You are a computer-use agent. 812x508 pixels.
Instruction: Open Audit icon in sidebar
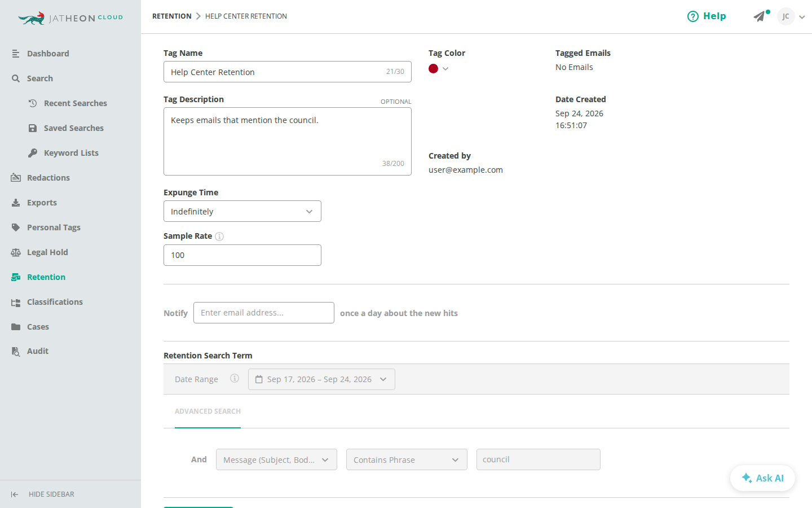point(16,351)
